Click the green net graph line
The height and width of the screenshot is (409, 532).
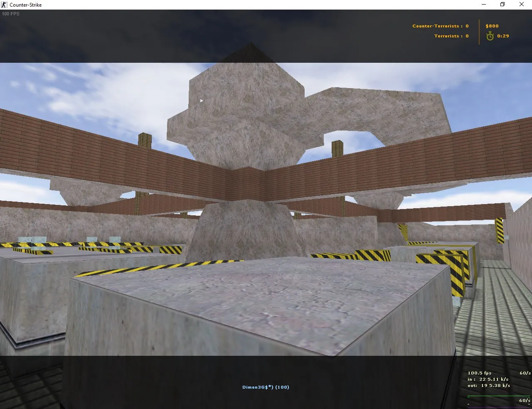click(499, 397)
